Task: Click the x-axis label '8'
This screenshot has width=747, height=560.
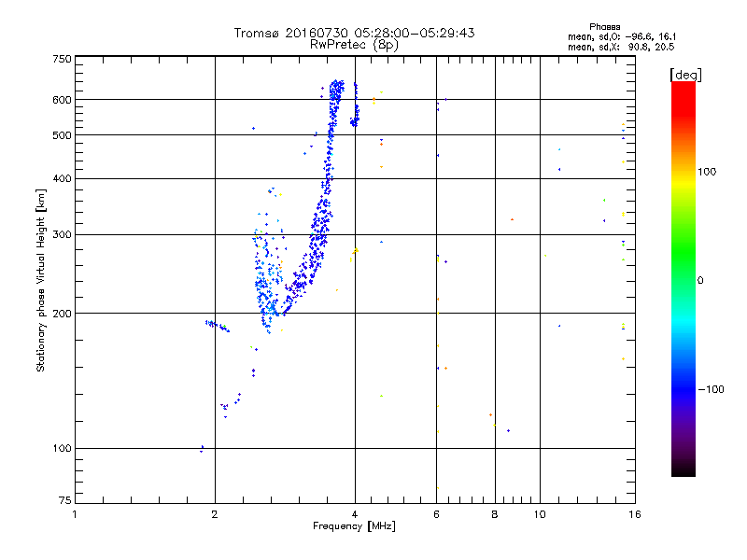Action: [495, 514]
